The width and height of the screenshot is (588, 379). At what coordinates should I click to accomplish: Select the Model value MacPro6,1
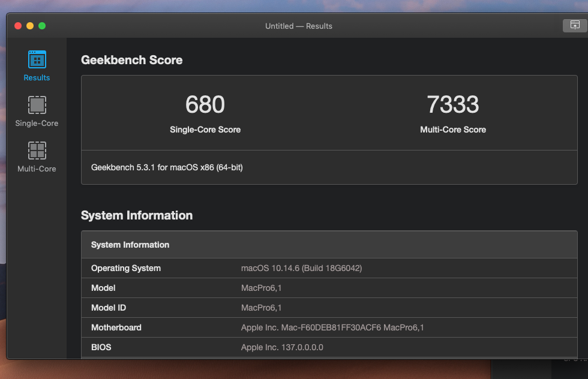(261, 288)
